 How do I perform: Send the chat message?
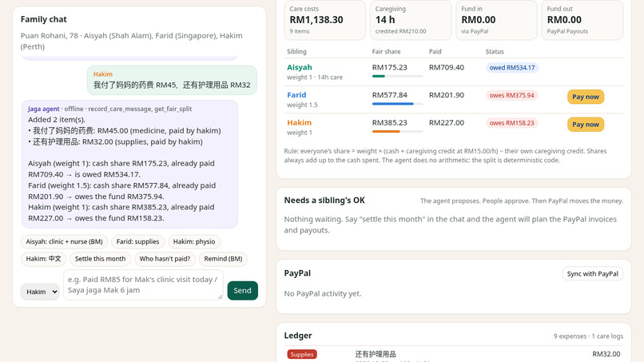tap(242, 291)
